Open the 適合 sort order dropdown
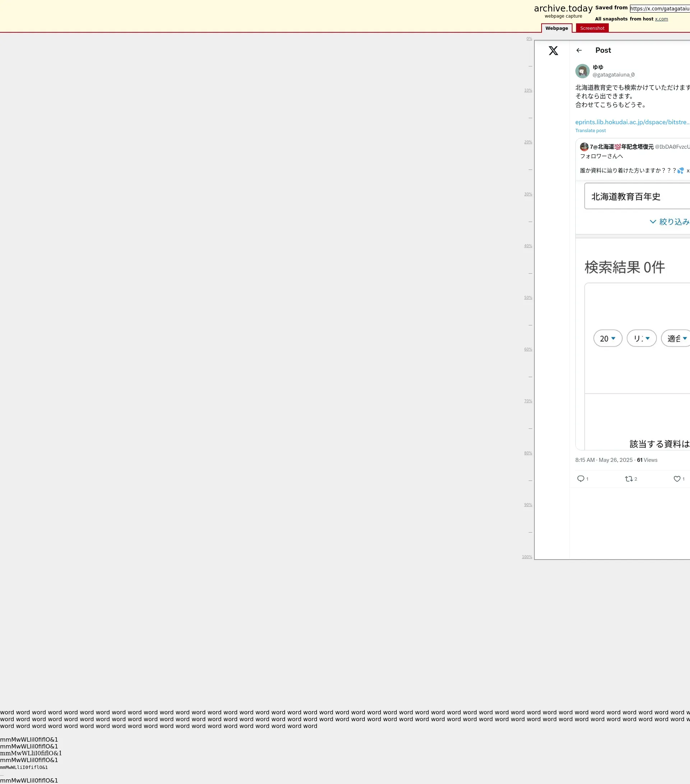 pos(676,338)
